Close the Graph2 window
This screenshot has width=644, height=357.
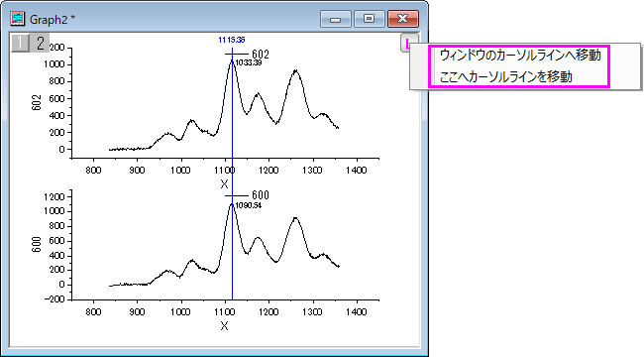pos(403,19)
